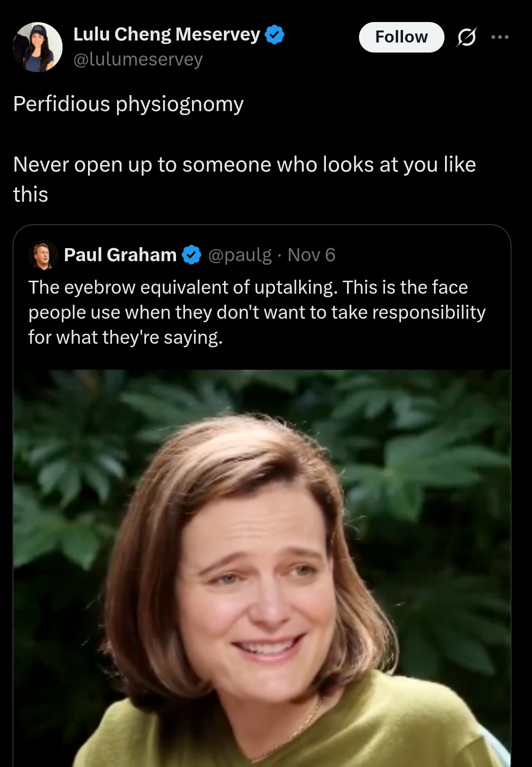Click the "for what they're saying." line
Screen dimensions: 532x767
coord(125,337)
